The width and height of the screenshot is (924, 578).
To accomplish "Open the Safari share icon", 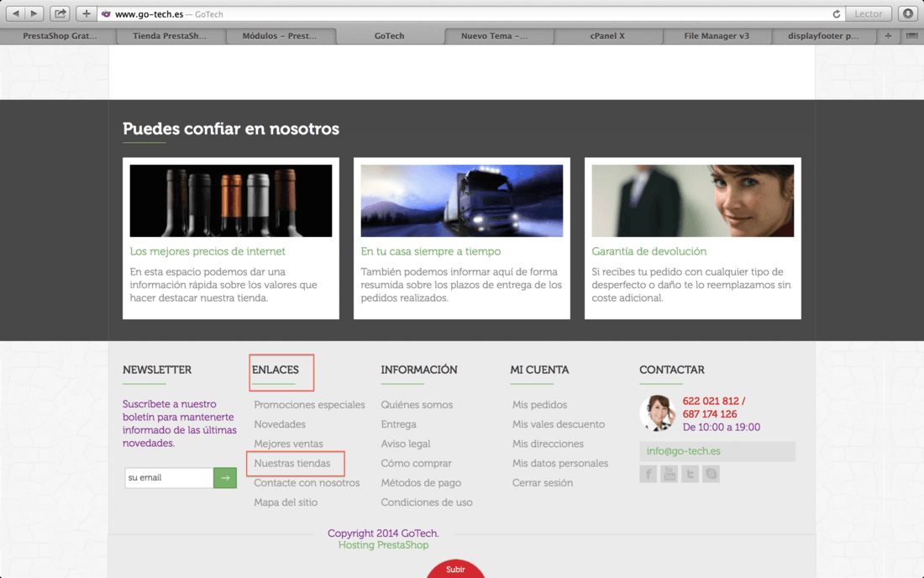I will click(x=60, y=13).
